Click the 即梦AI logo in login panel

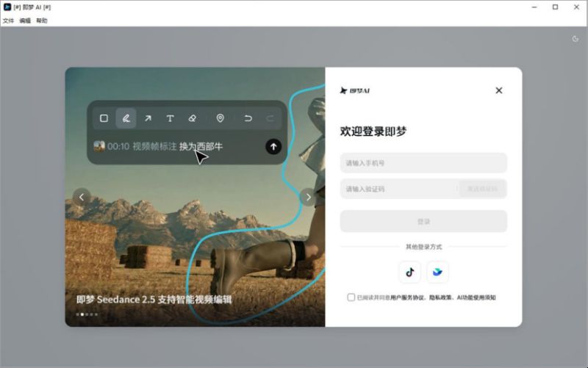pyautogui.click(x=355, y=90)
